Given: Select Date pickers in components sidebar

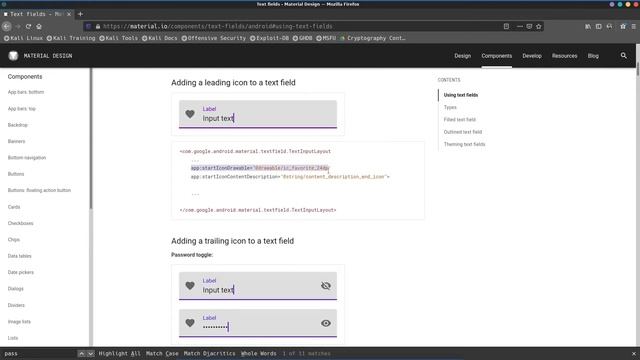Looking at the screenshot, I should coord(20,272).
